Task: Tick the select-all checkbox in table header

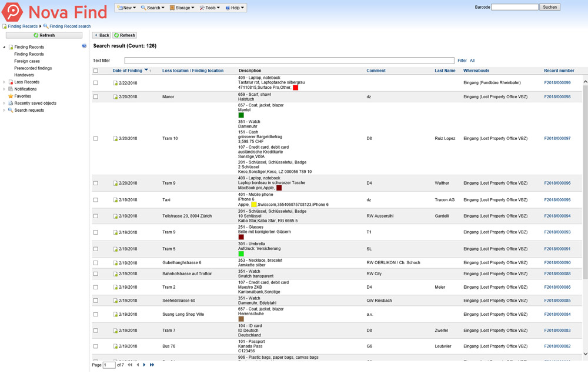Action: (96, 71)
